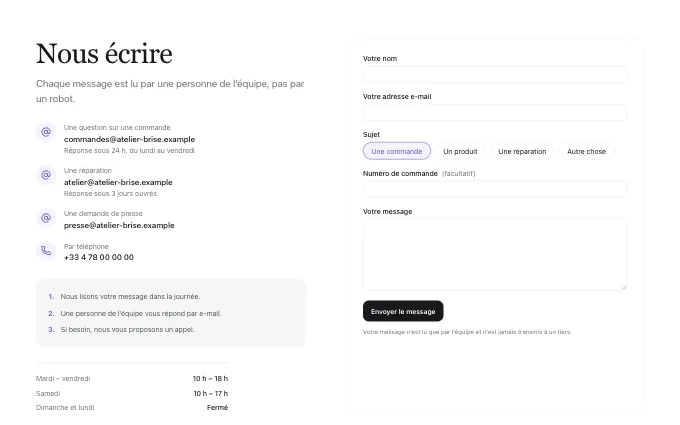Click the 'Votre message' label
680x425 pixels.
387,212
